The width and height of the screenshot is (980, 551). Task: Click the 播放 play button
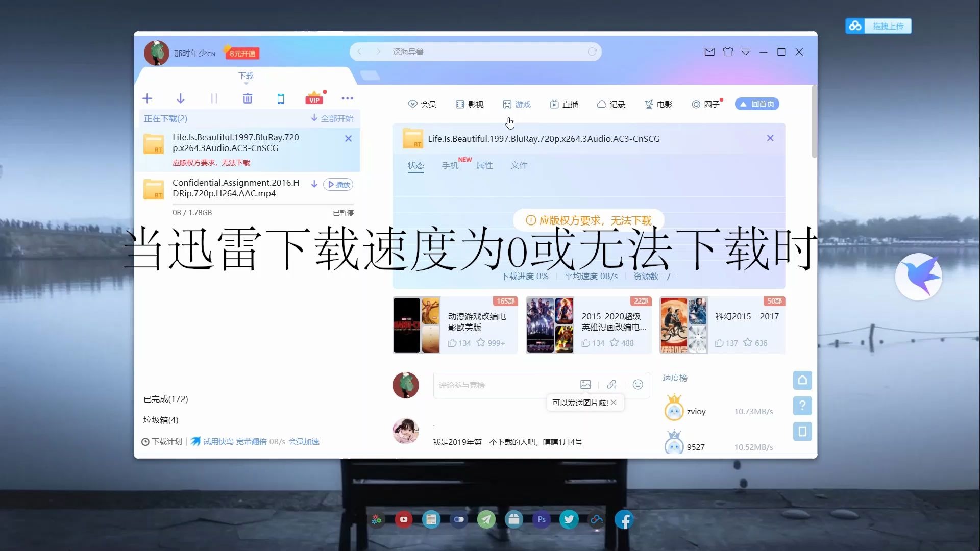point(338,185)
